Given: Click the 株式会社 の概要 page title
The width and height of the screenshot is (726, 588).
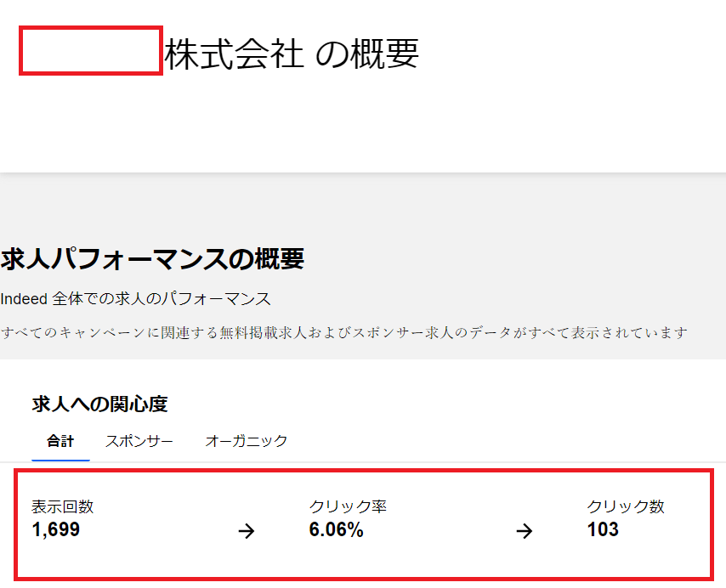Looking at the screenshot, I should [x=291, y=54].
